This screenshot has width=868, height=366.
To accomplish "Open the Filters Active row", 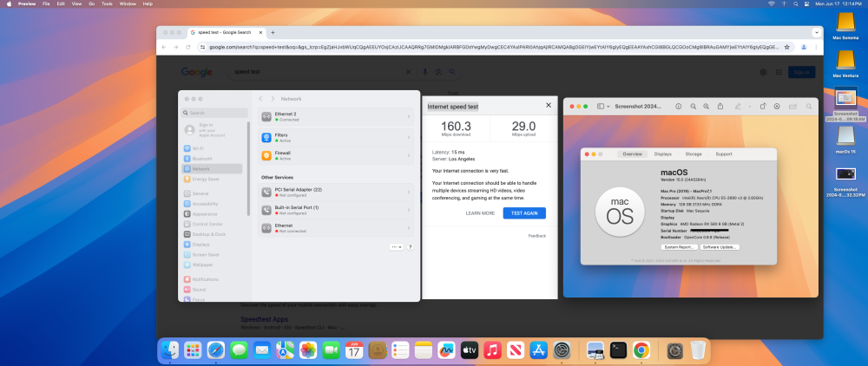I will (x=335, y=138).
